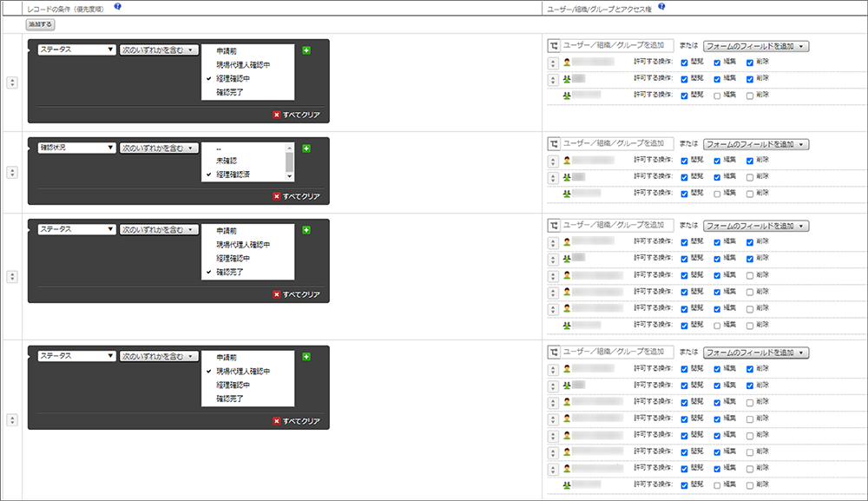The width and height of the screenshot is (868, 501).
Task: Focus ユーザー/組織/グループを追加 field in last section
Action: pyautogui.click(x=617, y=352)
